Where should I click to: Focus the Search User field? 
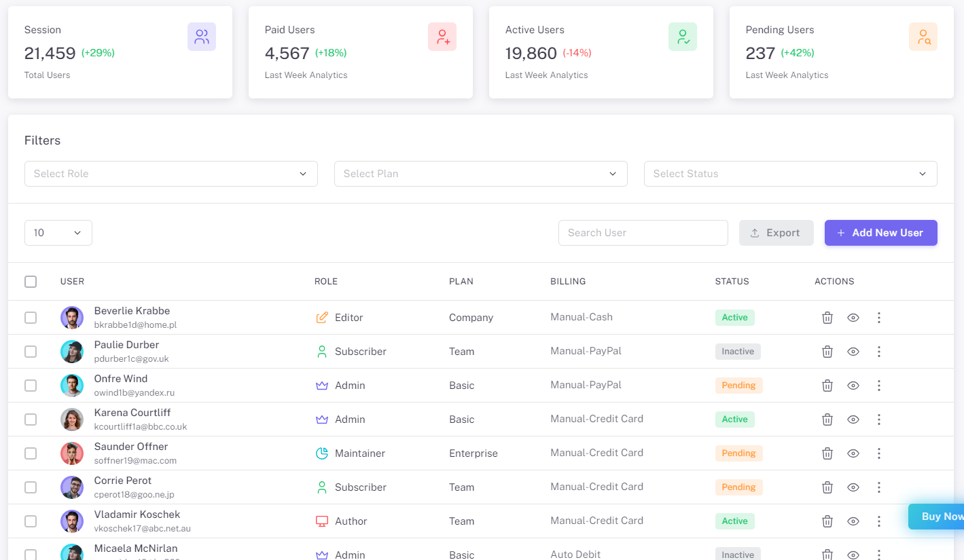coord(643,233)
